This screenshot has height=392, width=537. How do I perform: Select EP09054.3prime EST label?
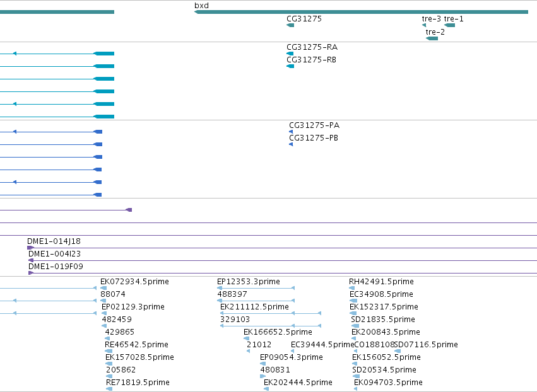tap(291, 357)
